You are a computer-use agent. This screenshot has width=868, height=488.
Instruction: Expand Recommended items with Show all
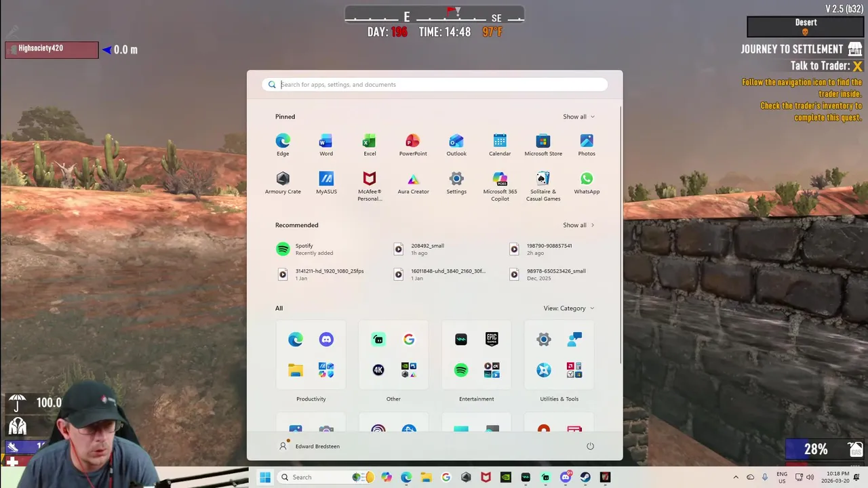tap(578, 225)
